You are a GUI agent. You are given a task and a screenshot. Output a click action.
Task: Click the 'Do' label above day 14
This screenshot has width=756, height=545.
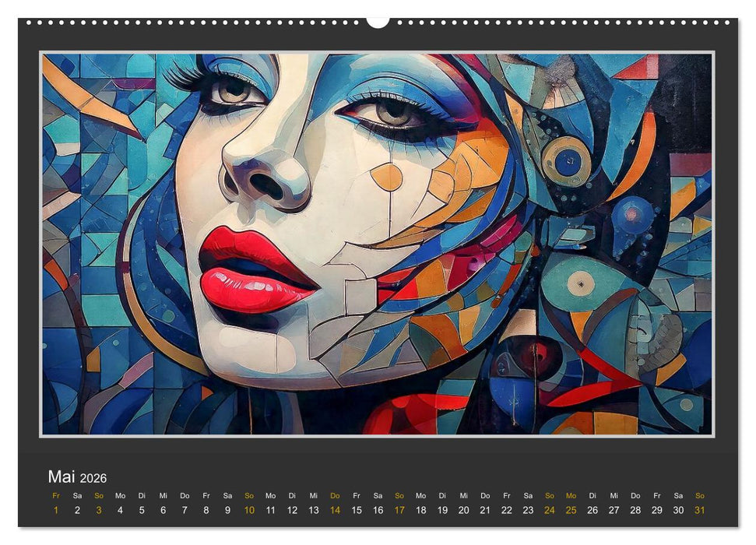pos(335,495)
